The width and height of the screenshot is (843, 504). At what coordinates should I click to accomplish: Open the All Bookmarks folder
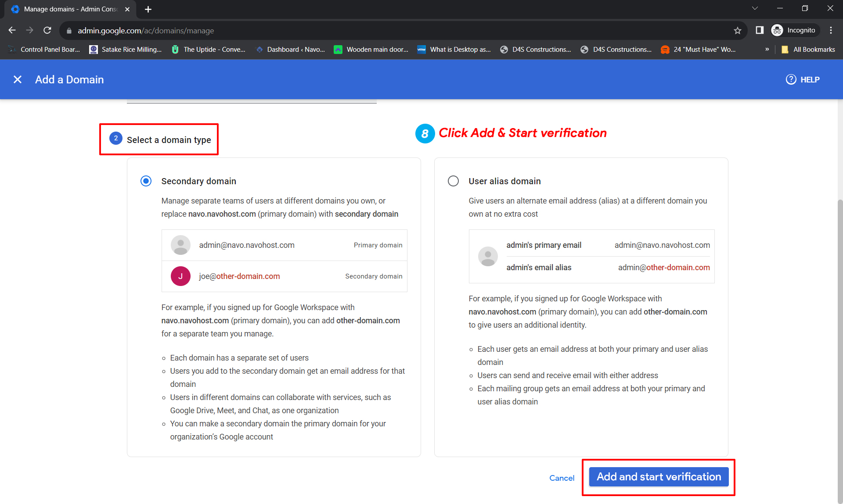(808, 50)
